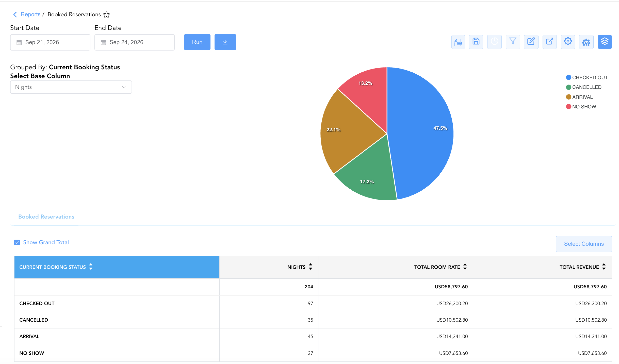Click grand total nights value 204

coord(309,287)
